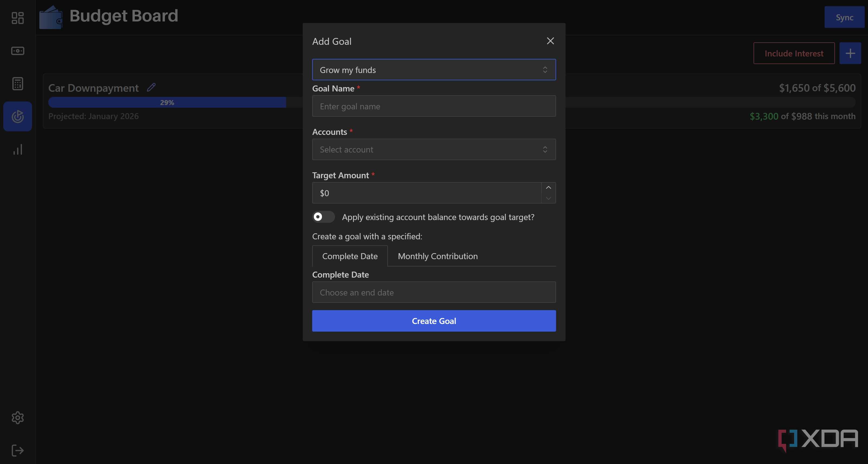Edit Car Downpayment goal name pencil

[151, 87]
